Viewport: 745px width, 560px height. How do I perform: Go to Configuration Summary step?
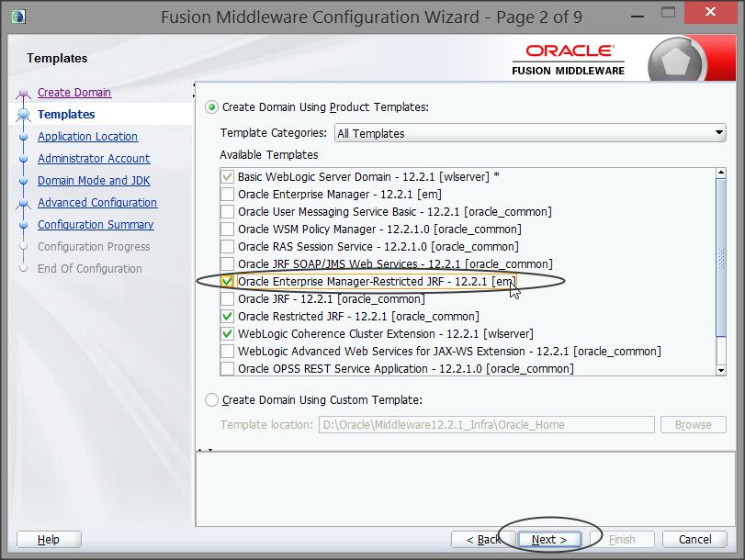coord(96,225)
